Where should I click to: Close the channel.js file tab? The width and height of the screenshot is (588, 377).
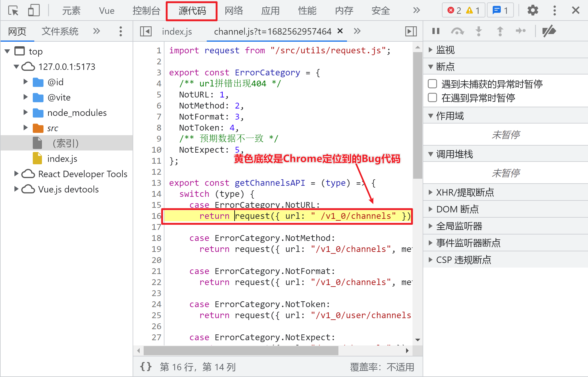click(x=340, y=31)
